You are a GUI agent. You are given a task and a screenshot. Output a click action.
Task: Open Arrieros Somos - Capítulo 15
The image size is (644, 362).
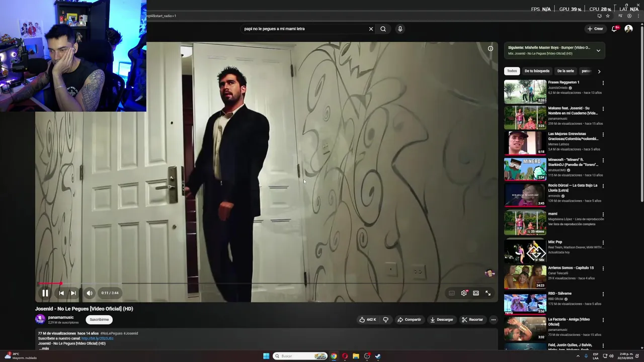pyautogui.click(x=525, y=277)
